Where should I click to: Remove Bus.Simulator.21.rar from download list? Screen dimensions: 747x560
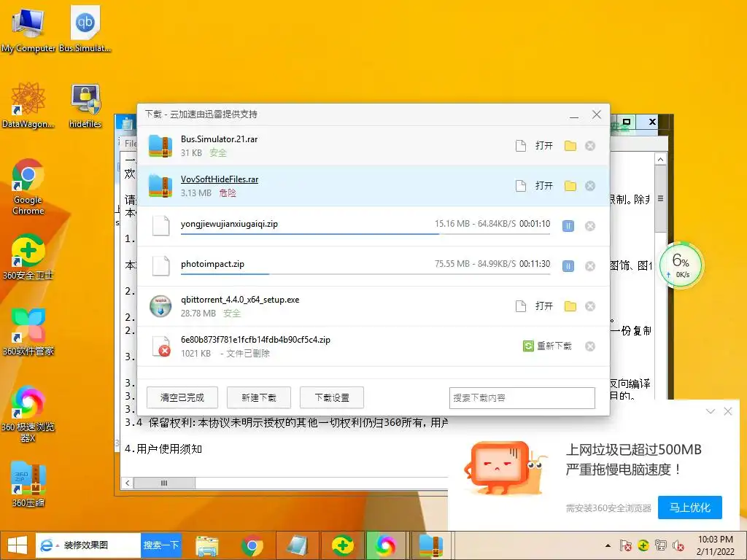tap(589, 146)
